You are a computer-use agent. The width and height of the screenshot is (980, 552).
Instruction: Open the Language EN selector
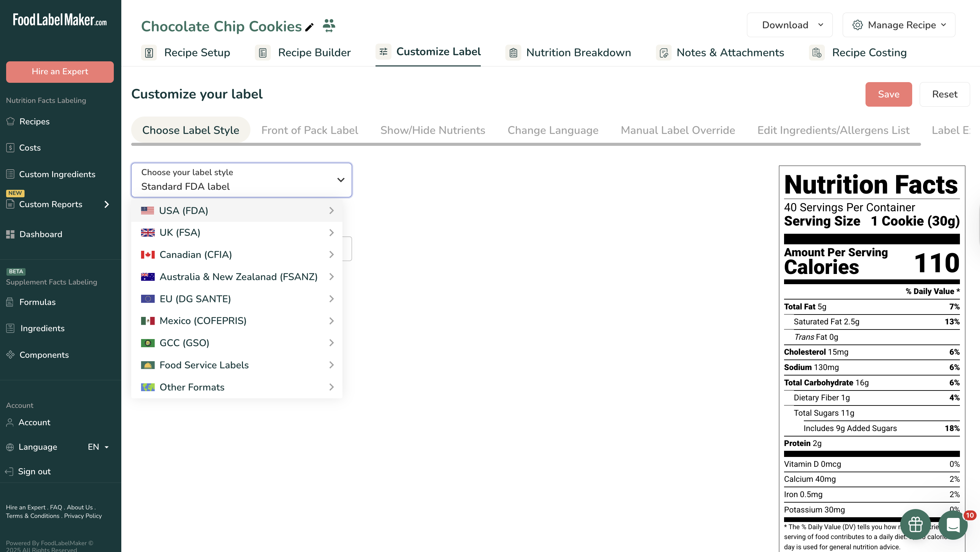point(98,447)
